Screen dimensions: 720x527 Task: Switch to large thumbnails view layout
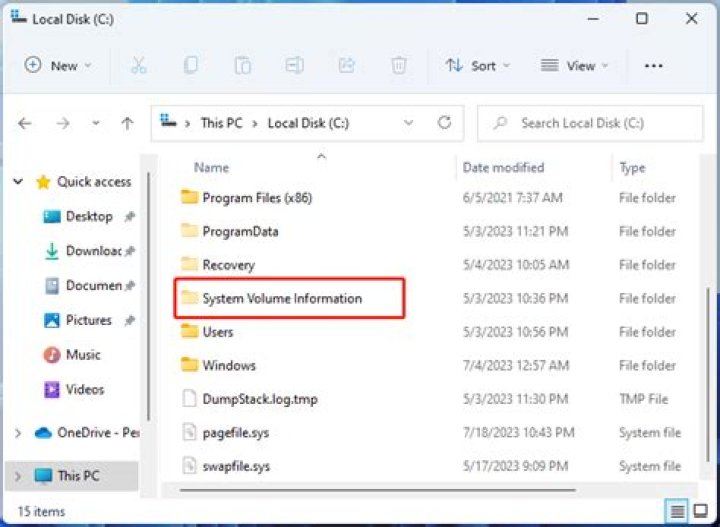701,510
